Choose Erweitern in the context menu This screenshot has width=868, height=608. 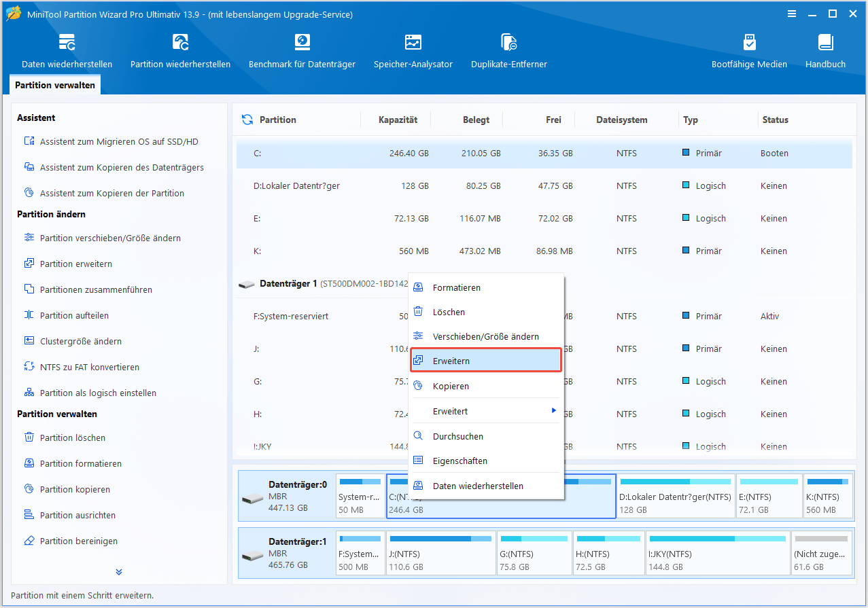(486, 361)
